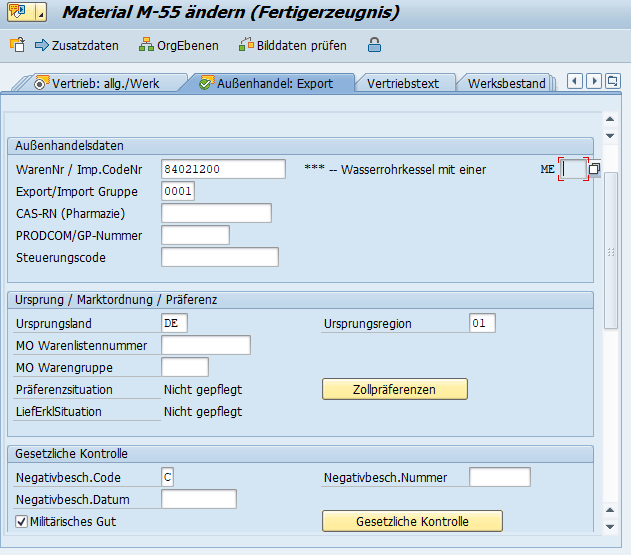Click the LiefErklSituation 'Nicht gepflegt' value

click(203, 412)
